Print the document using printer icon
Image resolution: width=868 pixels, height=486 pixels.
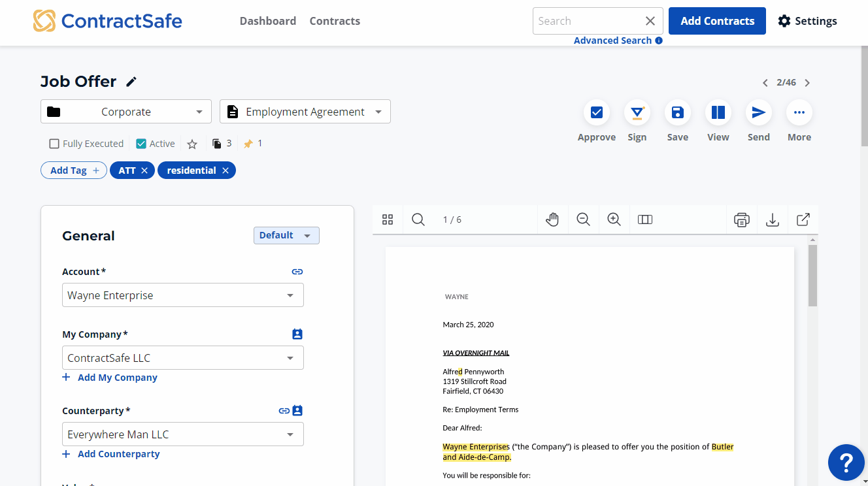coord(741,219)
